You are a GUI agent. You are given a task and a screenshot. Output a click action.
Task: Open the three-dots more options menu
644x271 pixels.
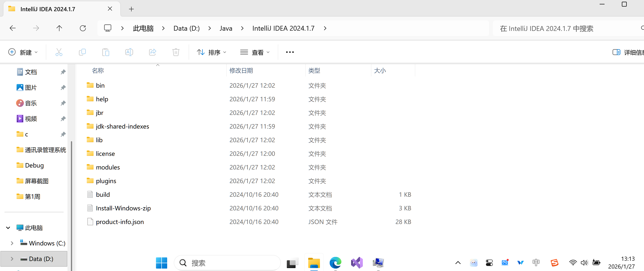tap(290, 52)
